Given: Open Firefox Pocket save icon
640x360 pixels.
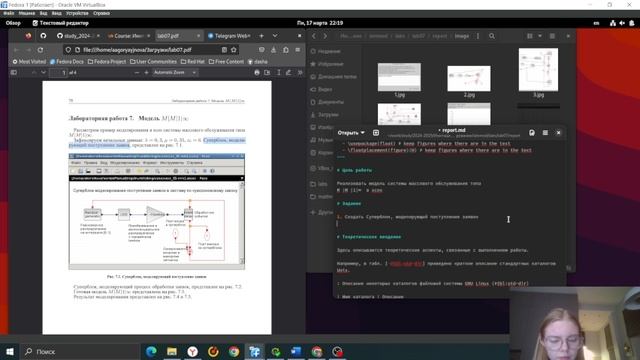Looking at the screenshot, I should tap(262, 50).
